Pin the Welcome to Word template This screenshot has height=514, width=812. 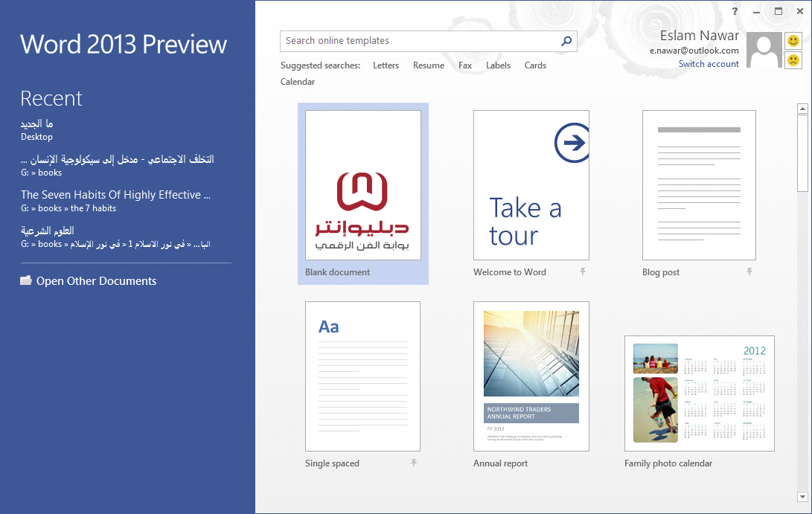point(583,272)
